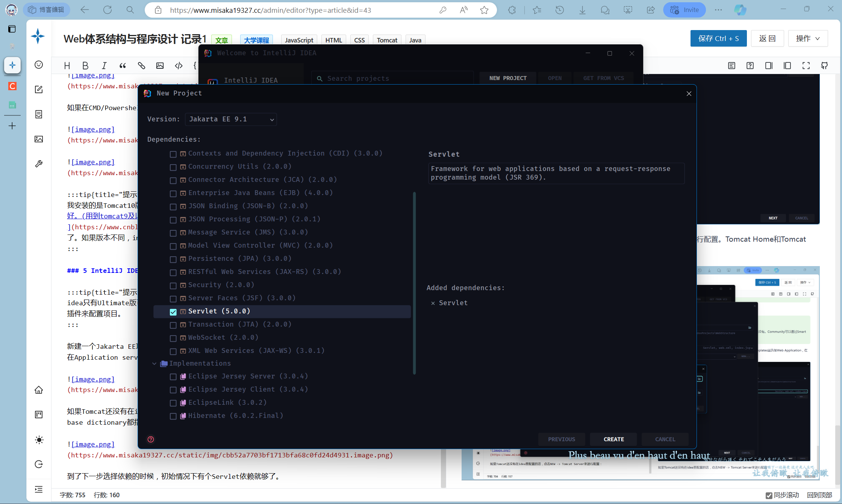Click the JavaScript tag label
The image size is (842, 504).
(x=299, y=40)
